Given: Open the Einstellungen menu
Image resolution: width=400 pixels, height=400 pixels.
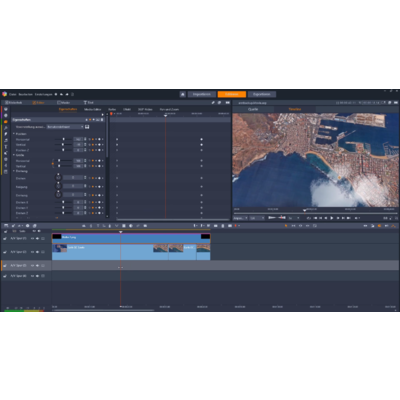Looking at the screenshot, I should point(44,94).
